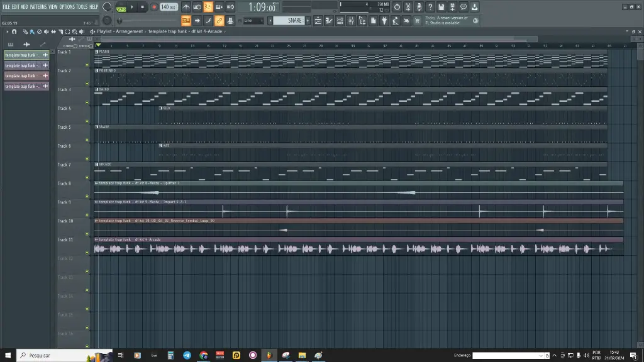
Task: Stop playback with the stop button
Action: click(143, 7)
